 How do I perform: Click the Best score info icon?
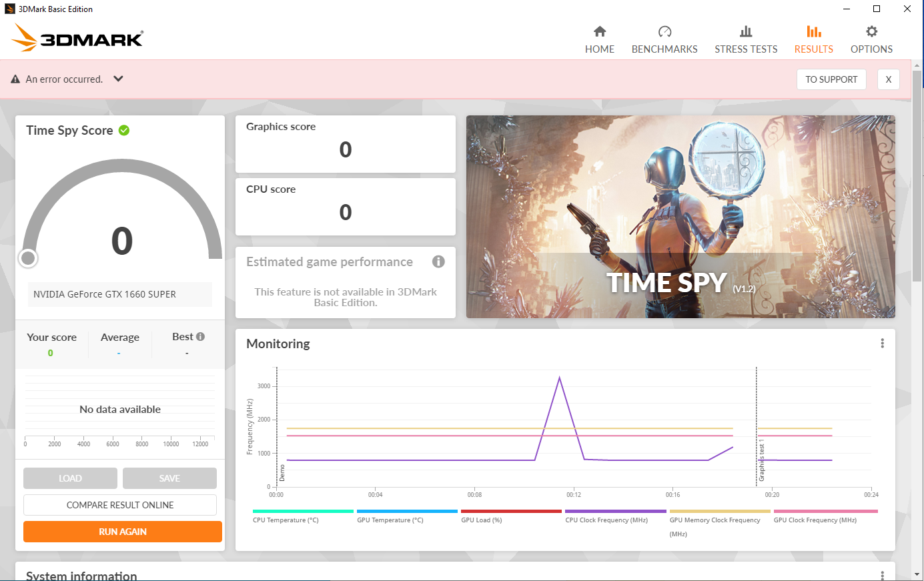coord(200,337)
